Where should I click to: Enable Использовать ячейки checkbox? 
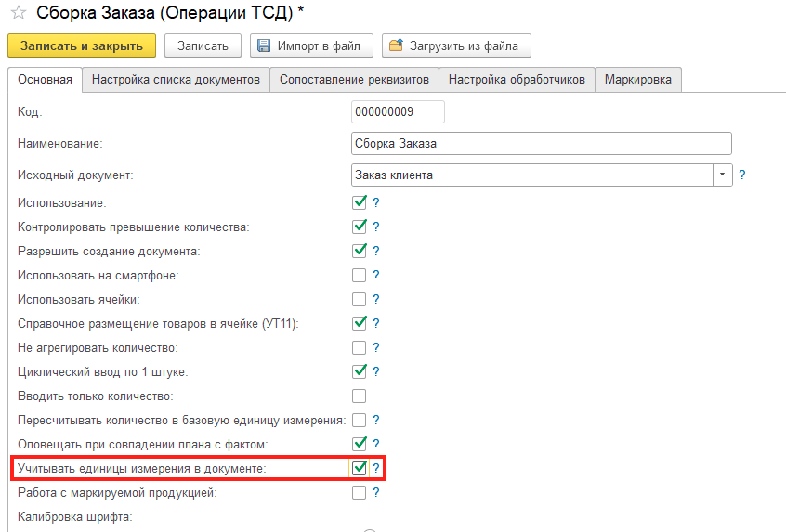point(359,299)
